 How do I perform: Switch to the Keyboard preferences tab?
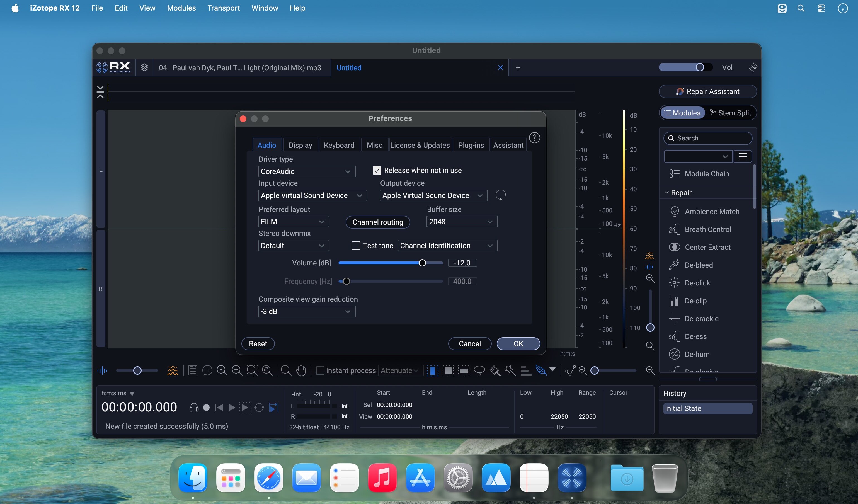click(339, 145)
